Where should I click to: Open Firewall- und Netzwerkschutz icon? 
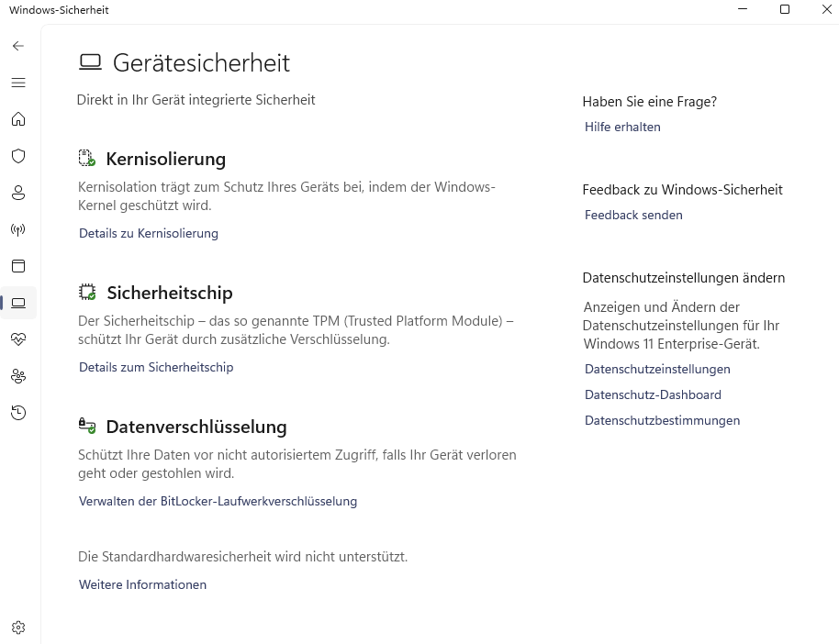point(18,229)
